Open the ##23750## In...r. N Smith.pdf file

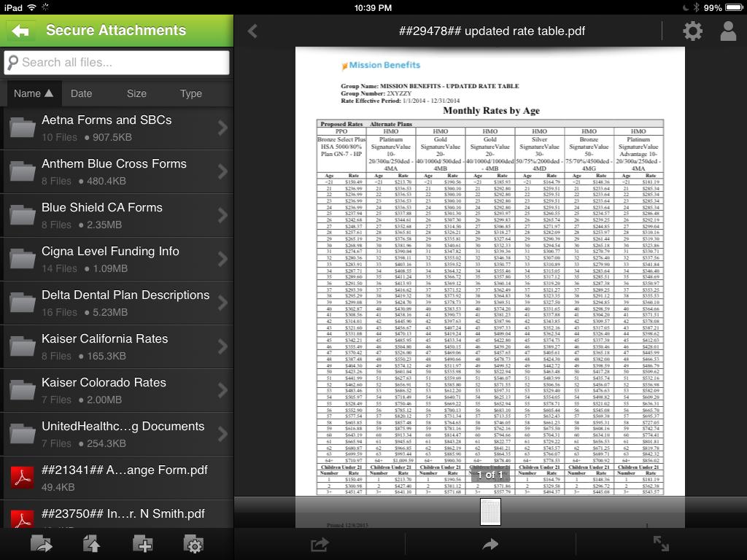click(117, 515)
